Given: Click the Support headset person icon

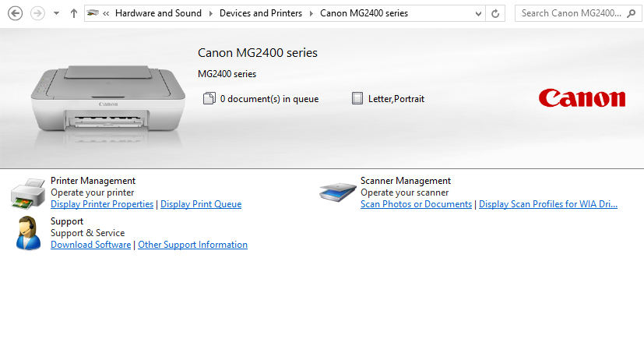Looking at the screenshot, I should (x=28, y=233).
